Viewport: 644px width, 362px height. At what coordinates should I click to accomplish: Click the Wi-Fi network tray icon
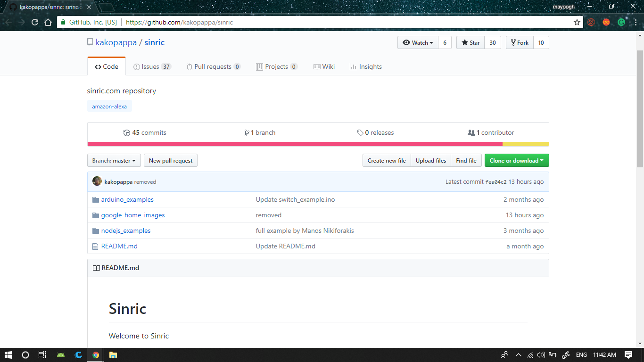click(530, 355)
